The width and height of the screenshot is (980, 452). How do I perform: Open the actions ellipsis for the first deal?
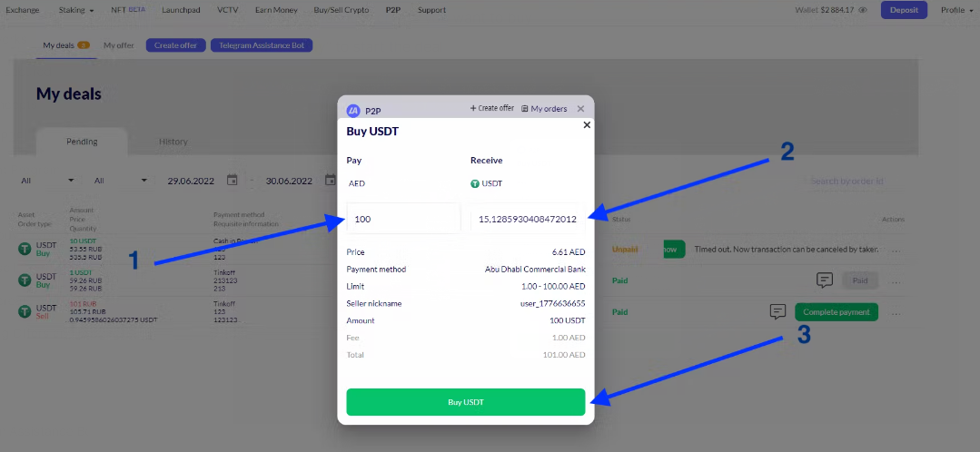coord(896,250)
